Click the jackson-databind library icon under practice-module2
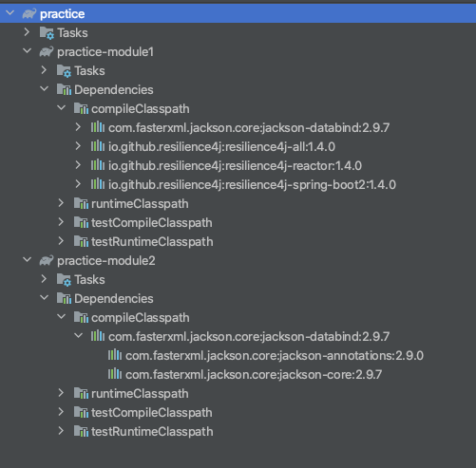The image size is (476, 468). coord(98,336)
